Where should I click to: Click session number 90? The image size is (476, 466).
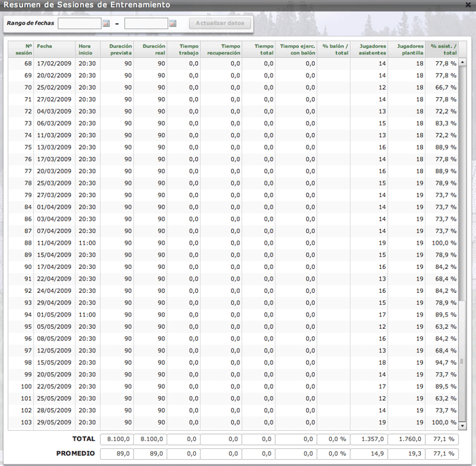point(28,267)
